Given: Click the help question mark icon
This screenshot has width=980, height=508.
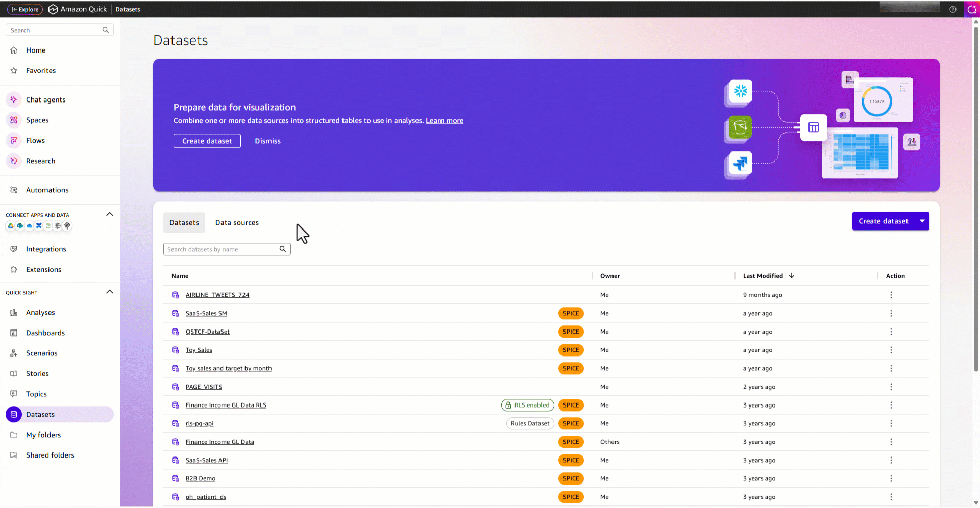Looking at the screenshot, I should pyautogui.click(x=953, y=9).
